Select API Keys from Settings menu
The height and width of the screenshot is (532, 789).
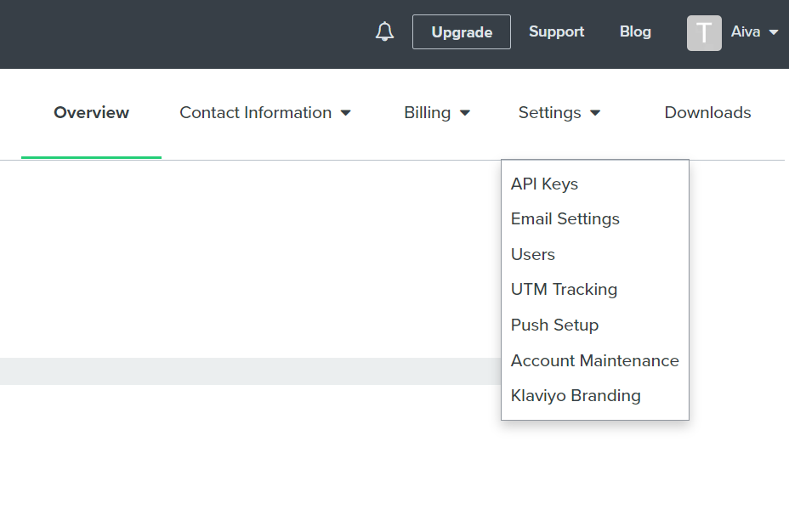[544, 184]
